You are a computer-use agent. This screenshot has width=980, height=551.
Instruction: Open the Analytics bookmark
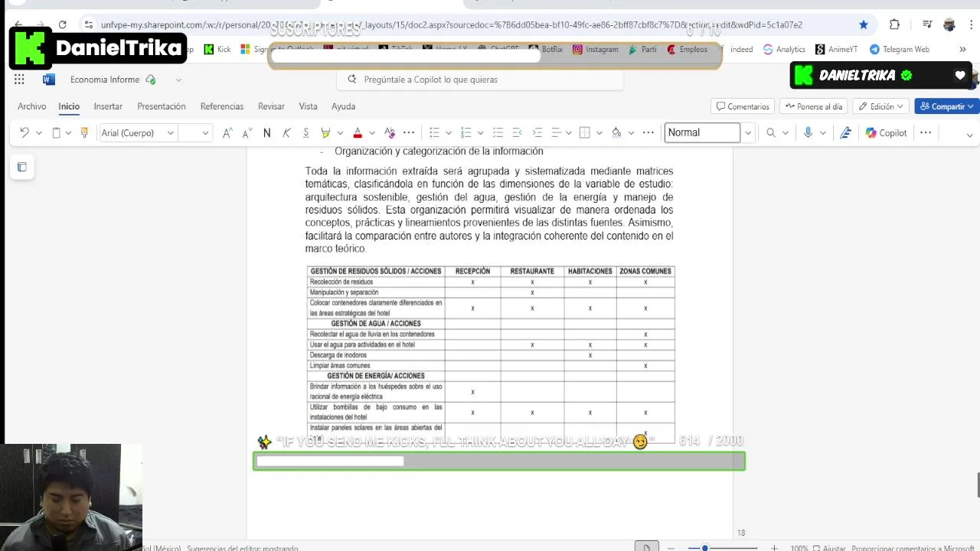(x=784, y=49)
